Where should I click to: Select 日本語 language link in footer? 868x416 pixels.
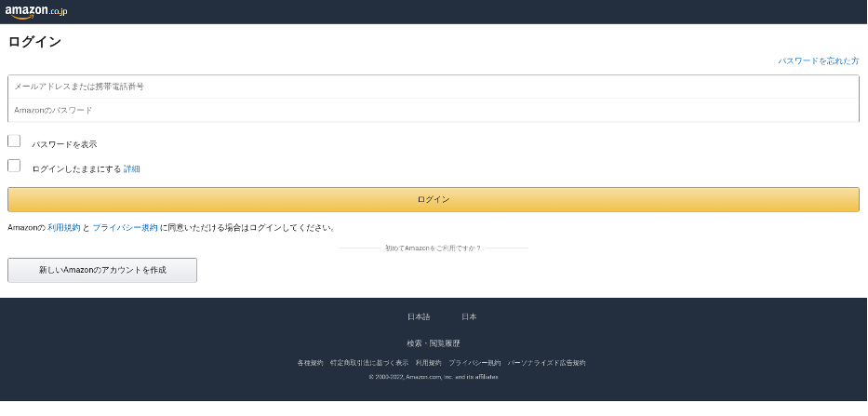(419, 316)
